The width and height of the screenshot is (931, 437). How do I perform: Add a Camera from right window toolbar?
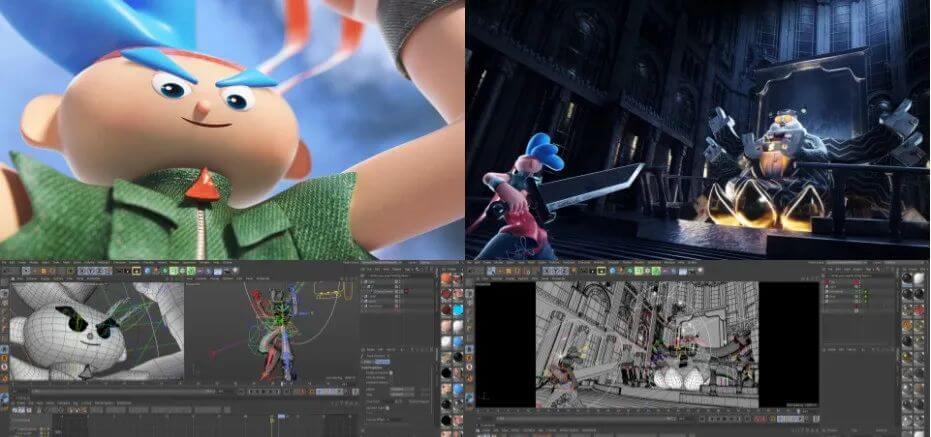point(691,271)
